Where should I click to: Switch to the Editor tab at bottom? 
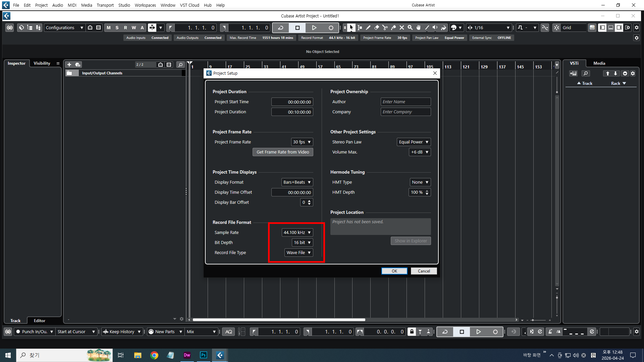pyautogui.click(x=40, y=320)
